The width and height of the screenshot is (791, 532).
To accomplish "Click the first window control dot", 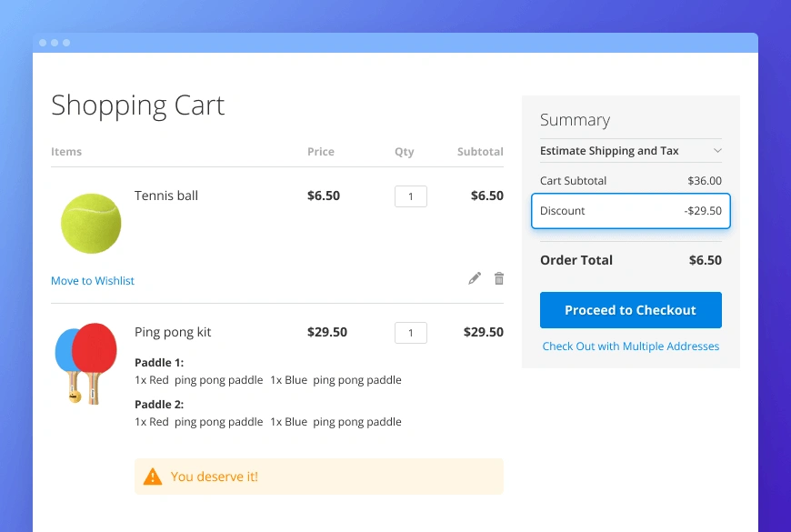I will point(43,43).
